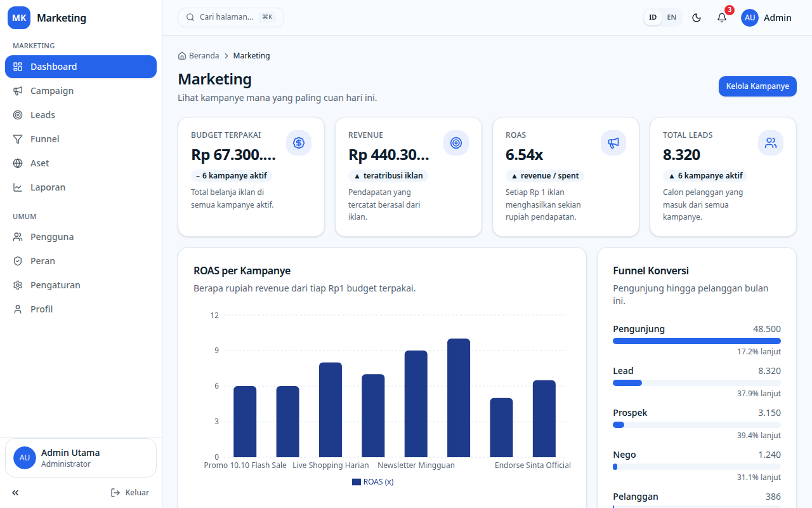This screenshot has height=508, width=812.
Task: Click the 'Endorse Sinta Official' axis label
Action: click(533, 465)
